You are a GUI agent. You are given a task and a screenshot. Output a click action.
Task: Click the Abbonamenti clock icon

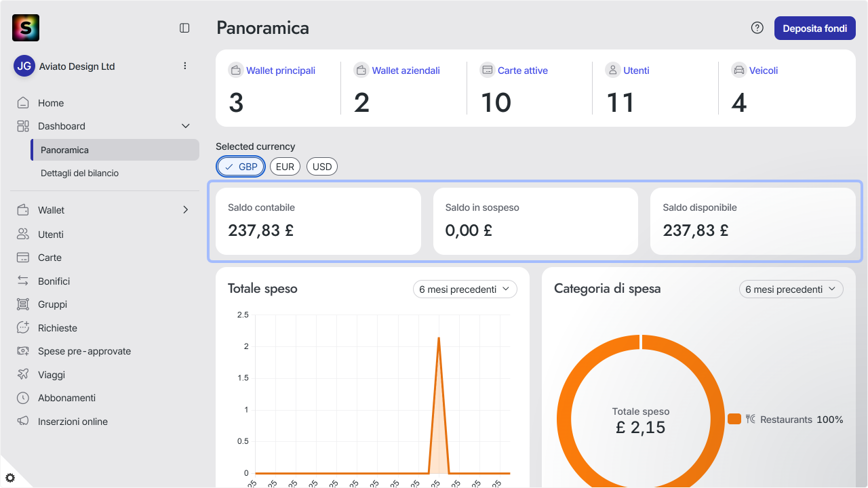tap(23, 398)
